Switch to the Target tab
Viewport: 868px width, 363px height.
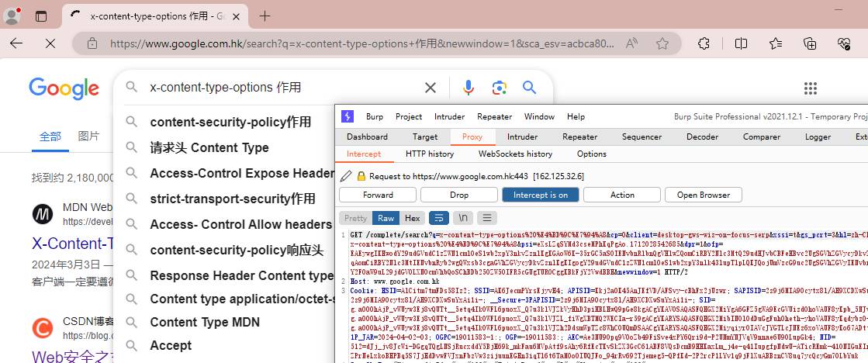[x=424, y=137]
